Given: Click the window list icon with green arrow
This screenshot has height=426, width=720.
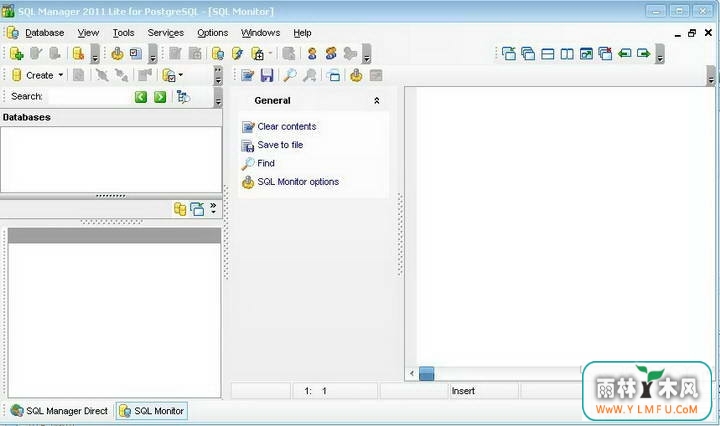Looking at the screenshot, I should (x=508, y=54).
